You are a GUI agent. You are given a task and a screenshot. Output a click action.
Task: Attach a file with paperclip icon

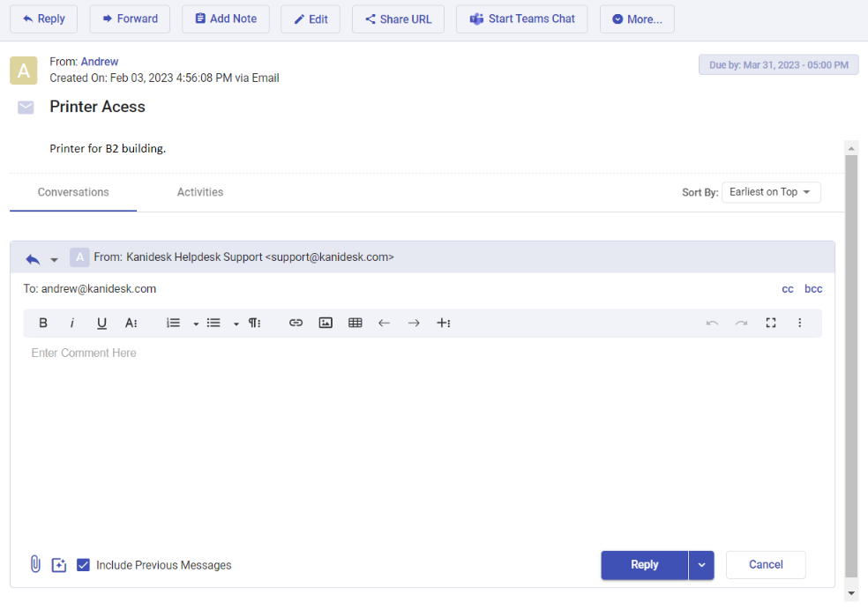pyautogui.click(x=35, y=564)
